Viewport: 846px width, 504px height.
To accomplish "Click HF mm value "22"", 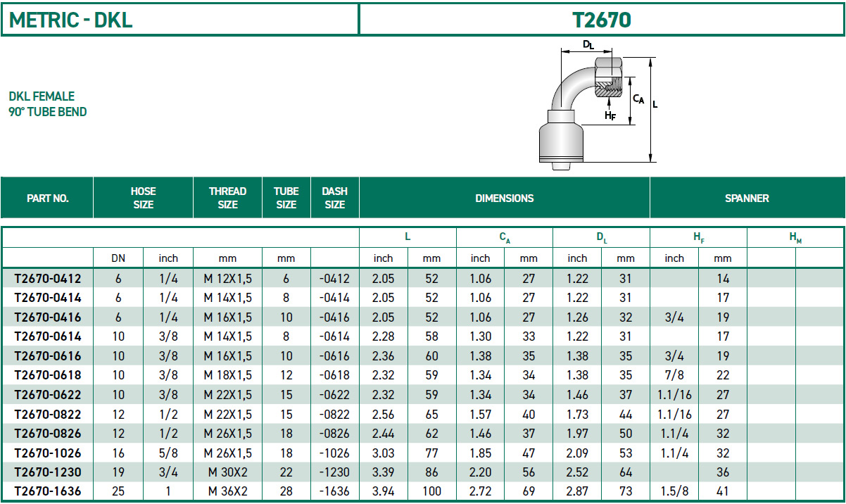I will [723, 375].
